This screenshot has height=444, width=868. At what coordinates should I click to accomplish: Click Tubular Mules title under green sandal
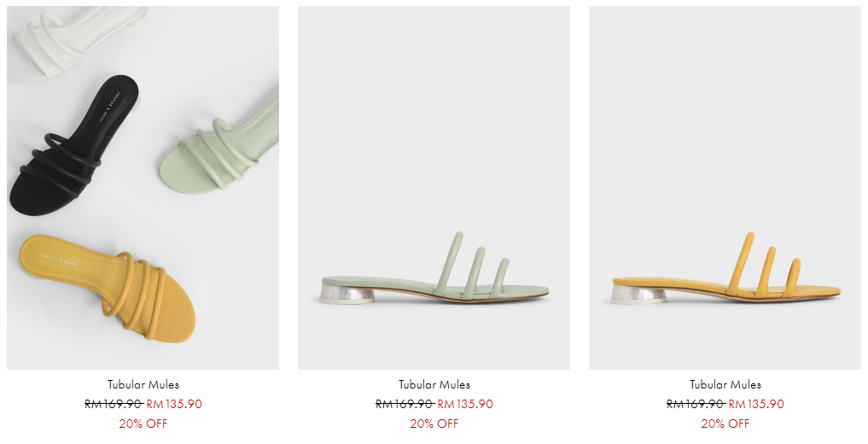click(434, 384)
